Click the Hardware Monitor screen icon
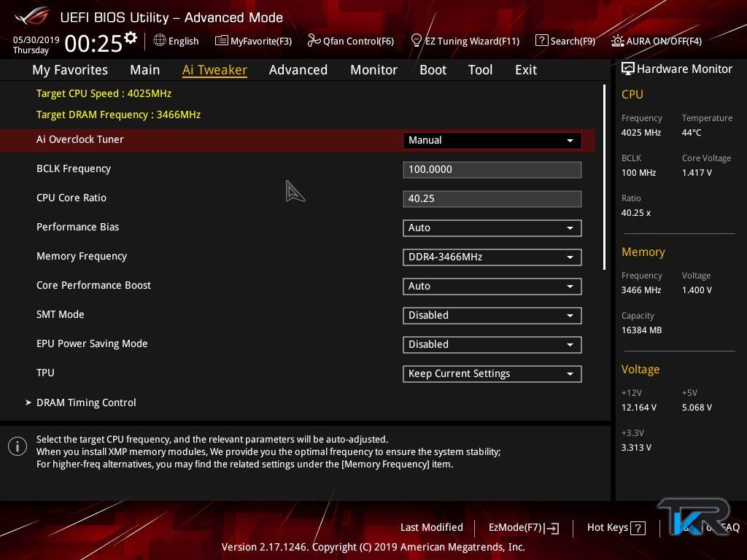Viewport: 747px width, 560px height. point(628,69)
